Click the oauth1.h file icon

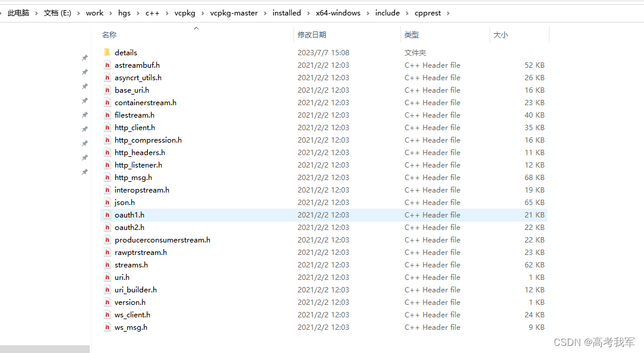107,215
